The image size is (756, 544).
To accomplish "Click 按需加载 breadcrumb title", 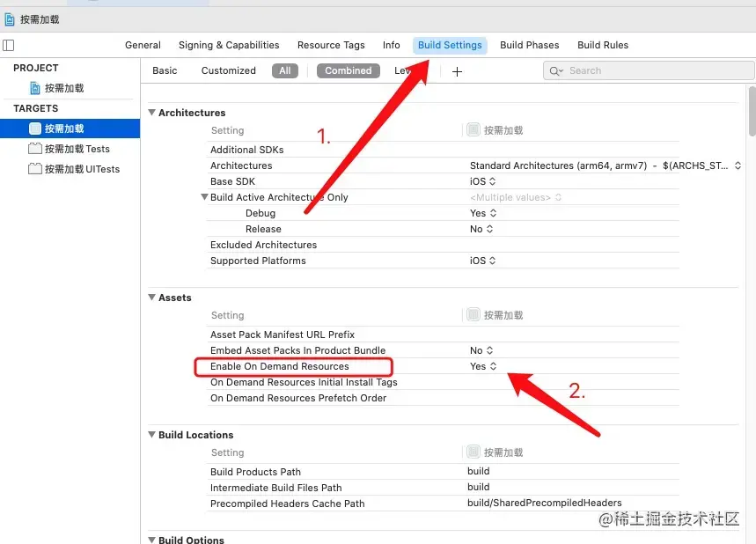I will (40, 19).
